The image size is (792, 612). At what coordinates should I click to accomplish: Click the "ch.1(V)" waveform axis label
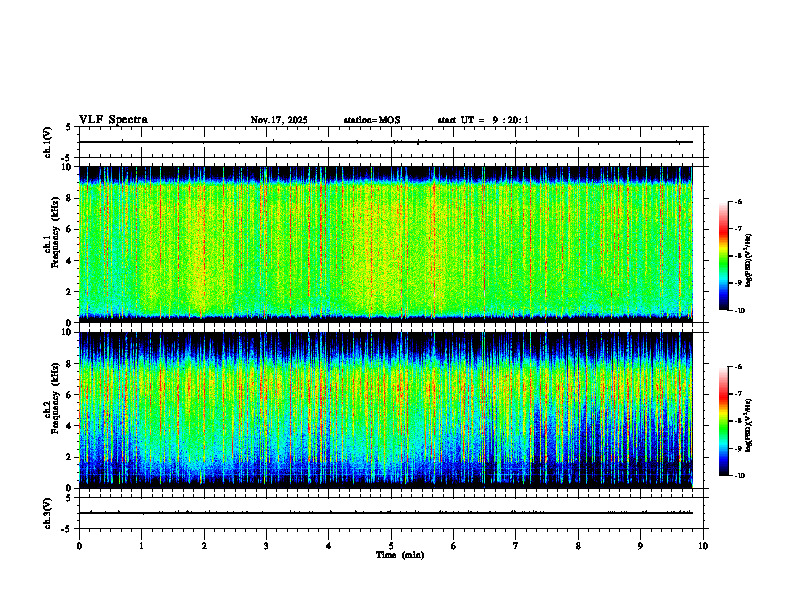point(48,142)
